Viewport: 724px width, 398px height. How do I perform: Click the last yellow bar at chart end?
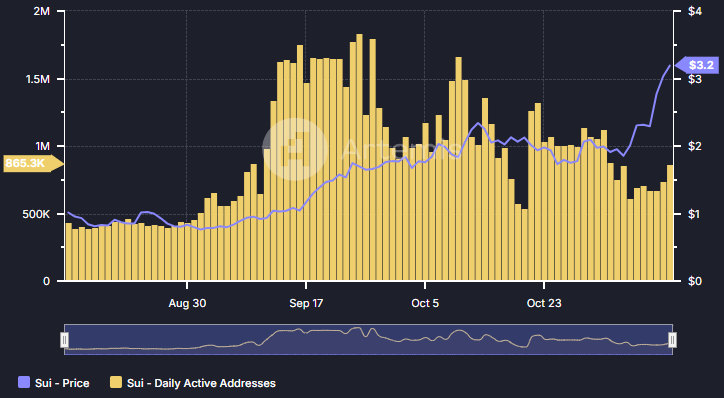click(x=670, y=223)
